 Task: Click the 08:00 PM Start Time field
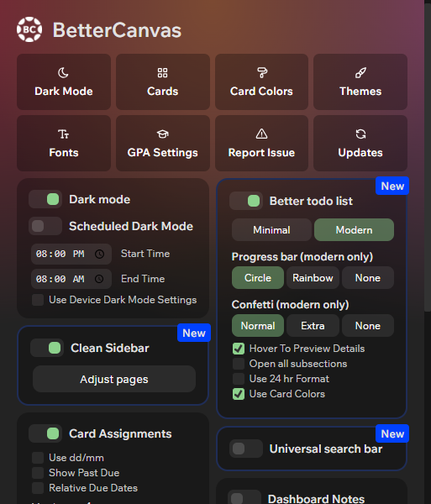tap(71, 254)
